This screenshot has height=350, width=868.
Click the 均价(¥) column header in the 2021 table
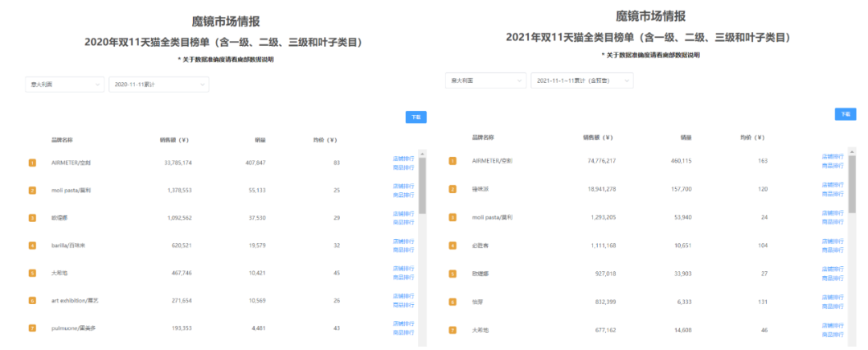coord(752,138)
